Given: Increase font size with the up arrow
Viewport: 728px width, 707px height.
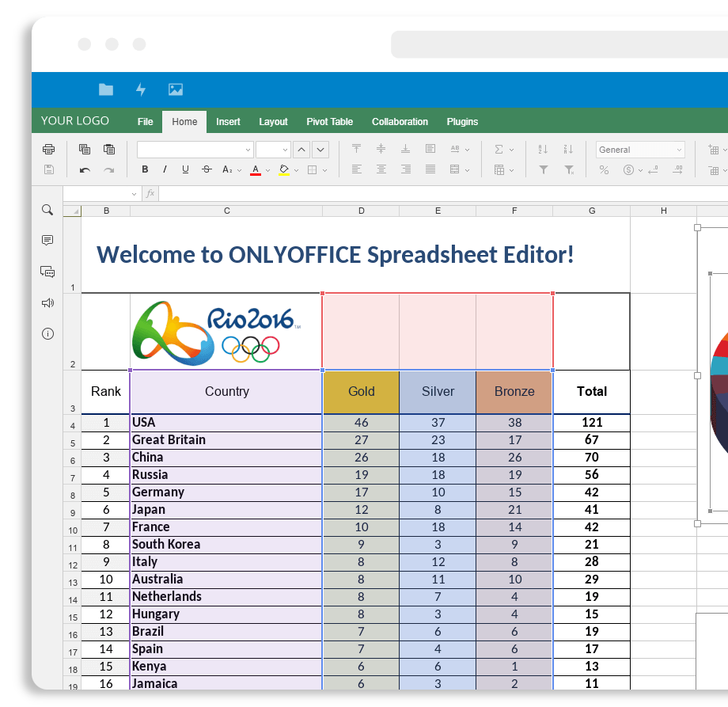Looking at the screenshot, I should (301, 150).
